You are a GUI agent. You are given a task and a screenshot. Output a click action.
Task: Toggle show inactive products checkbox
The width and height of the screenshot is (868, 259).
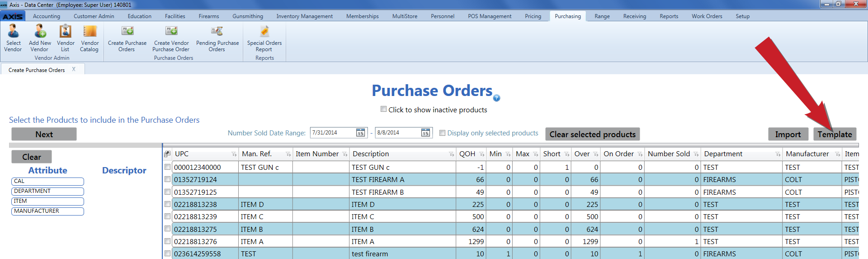[383, 109]
